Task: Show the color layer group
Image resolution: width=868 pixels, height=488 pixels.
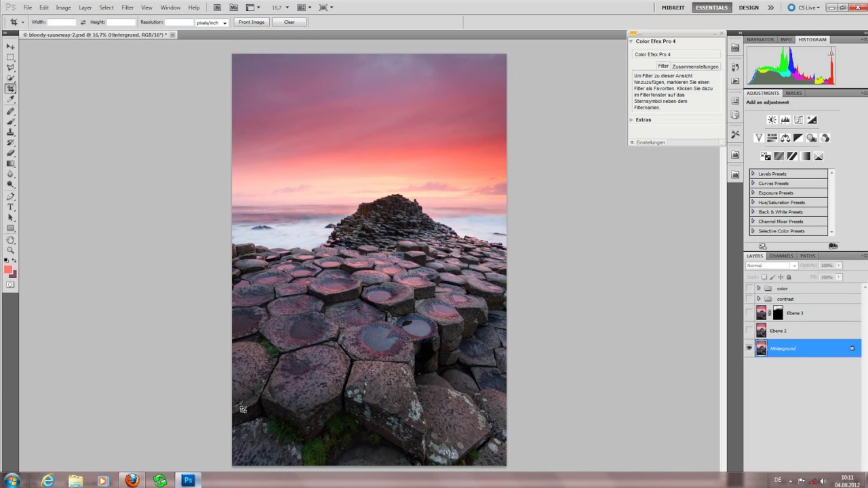Action: click(x=749, y=289)
